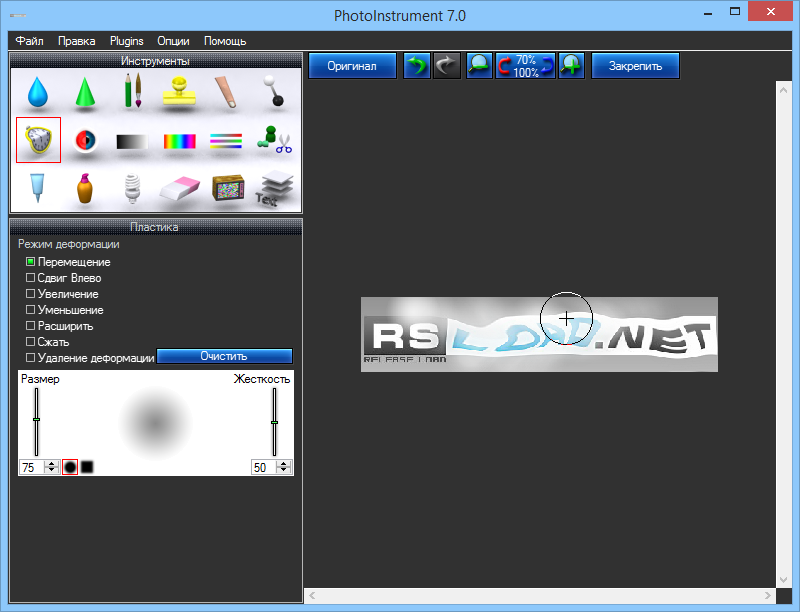Click the vertical scrollbar up arrow

coord(784,90)
